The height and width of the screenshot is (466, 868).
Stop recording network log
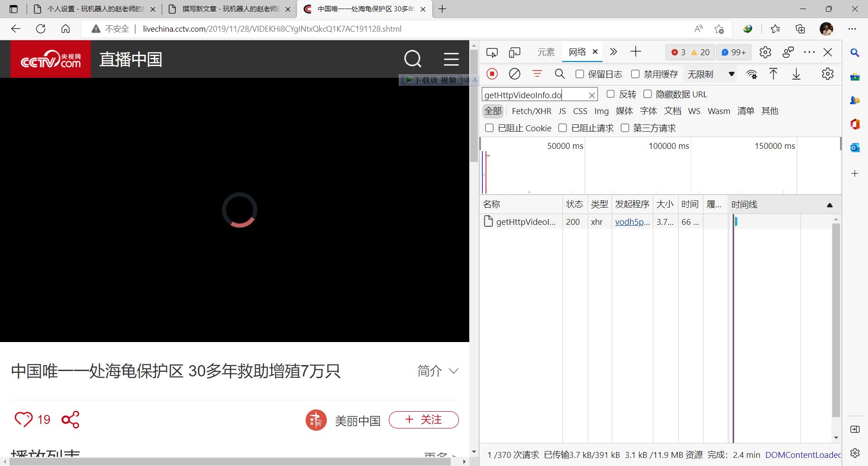point(492,74)
